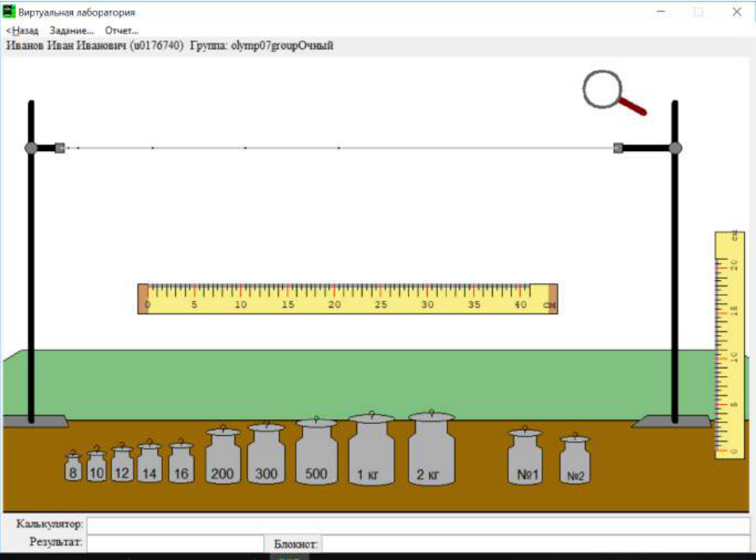This screenshot has height=560, width=756.
Task: Pick the 300 gram weight
Action: 266,453
